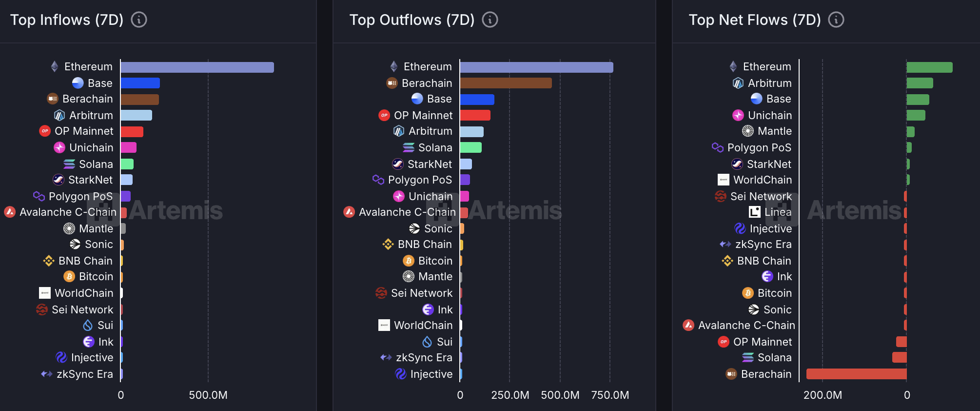The image size is (980, 411).
Task: Click the Unichain icon in Top Inflows
Action: (x=59, y=147)
